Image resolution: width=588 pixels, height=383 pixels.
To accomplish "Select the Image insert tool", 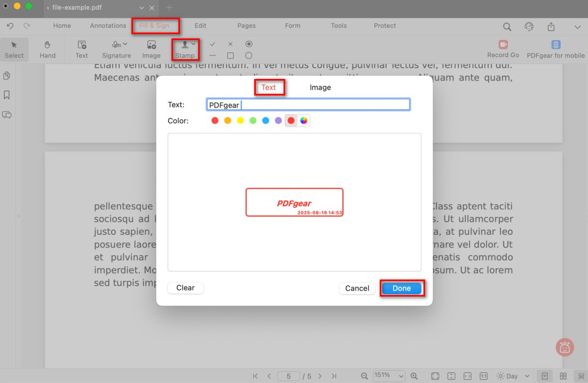I will pyautogui.click(x=151, y=49).
